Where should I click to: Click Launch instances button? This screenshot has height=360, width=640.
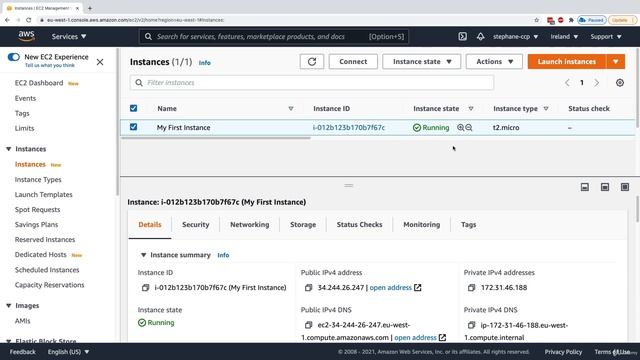[567, 62]
